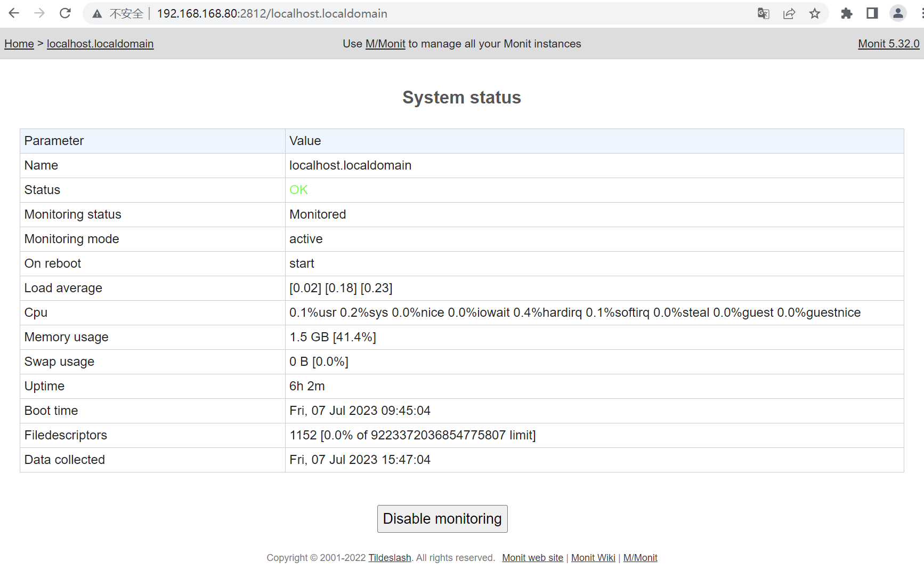Click the Cpu usage value row
This screenshot has width=924, height=577.
(x=594, y=312)
